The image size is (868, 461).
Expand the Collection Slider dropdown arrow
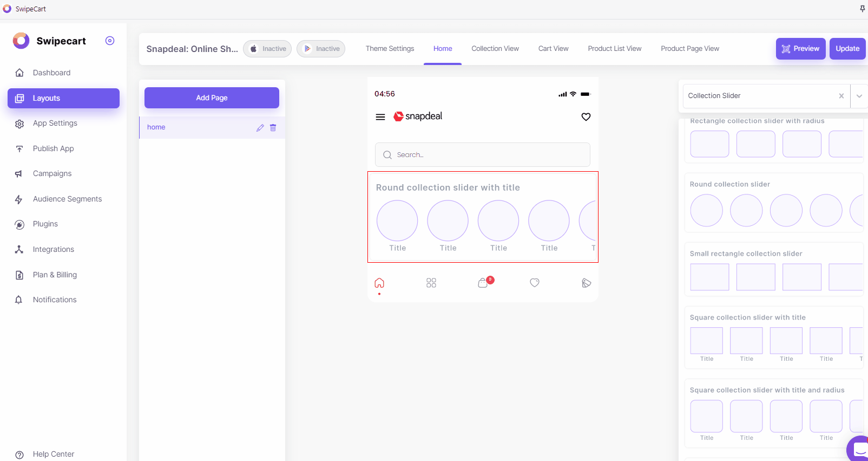859,96
